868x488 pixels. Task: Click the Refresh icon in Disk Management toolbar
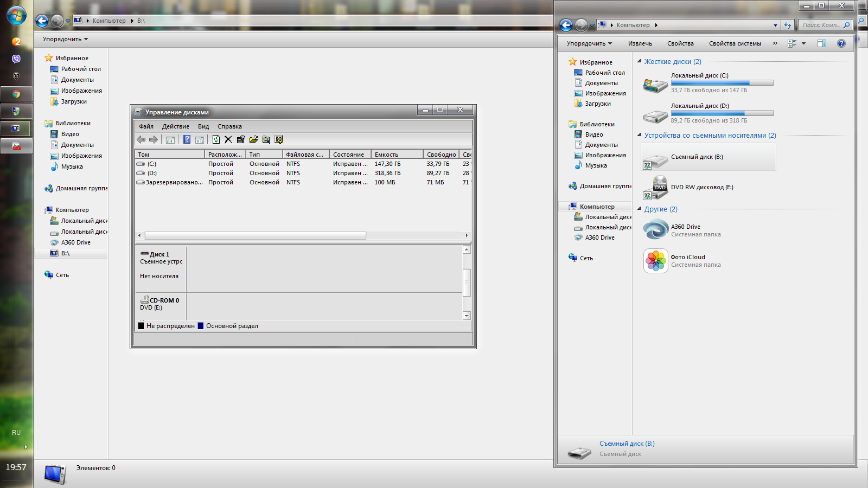(x=216, y=140)
